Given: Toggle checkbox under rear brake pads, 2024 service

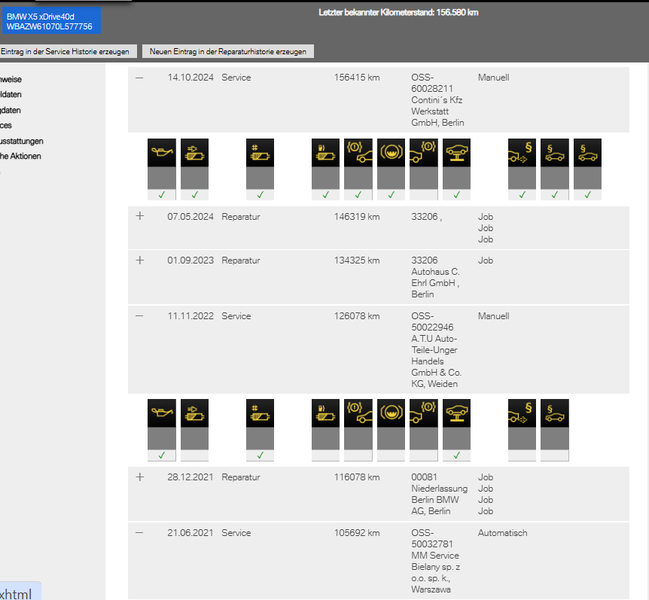Looking at the screenshot, I should (x=423, y=195).
